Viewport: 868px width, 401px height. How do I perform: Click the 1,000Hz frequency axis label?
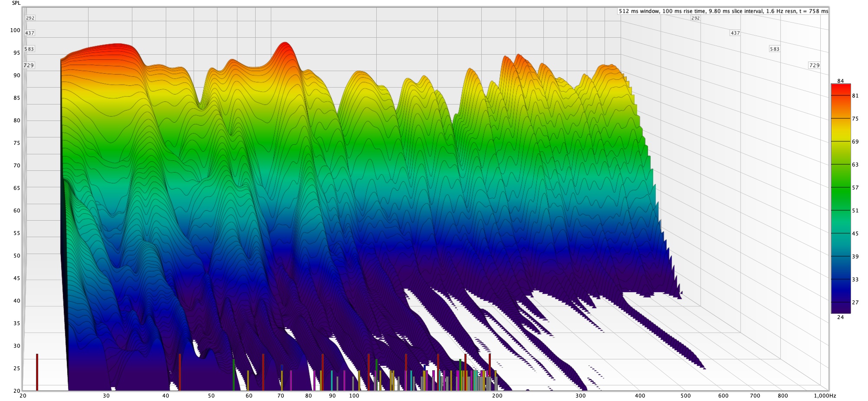tap(825, 396)
